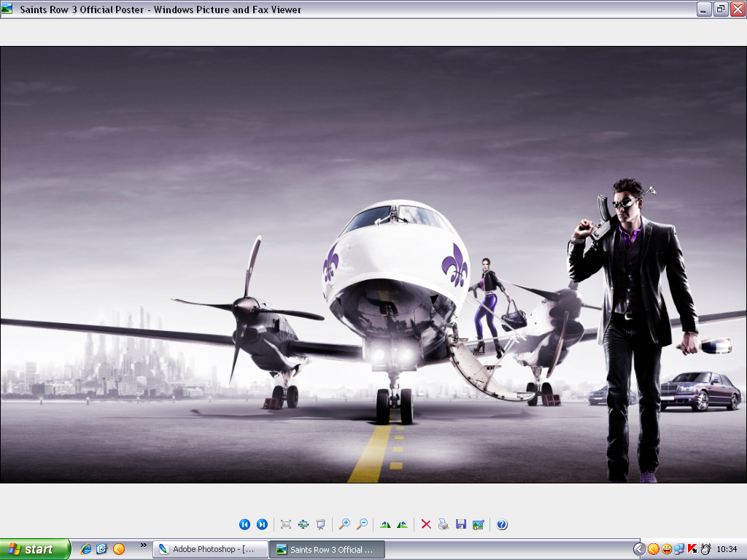The height and width of the screenshot is (560, 747).
Task: Click Saints Row 3 Official taskbar button
Action: (x=328, y=550)
